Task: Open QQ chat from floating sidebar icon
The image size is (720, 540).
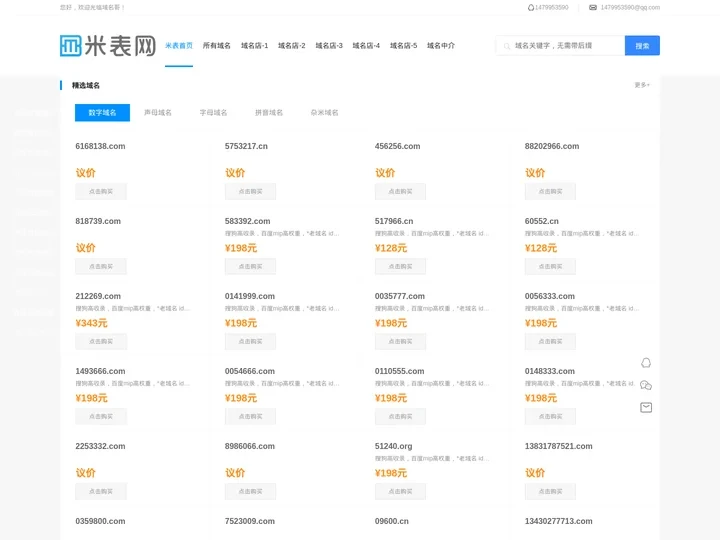Action: coord(646,363)
